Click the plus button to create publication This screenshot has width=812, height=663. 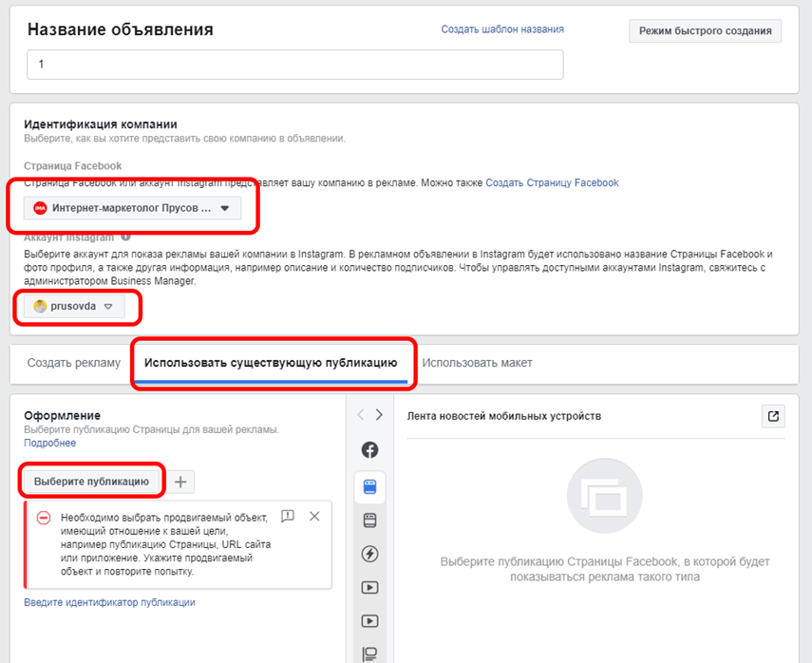tap(180, 482)
